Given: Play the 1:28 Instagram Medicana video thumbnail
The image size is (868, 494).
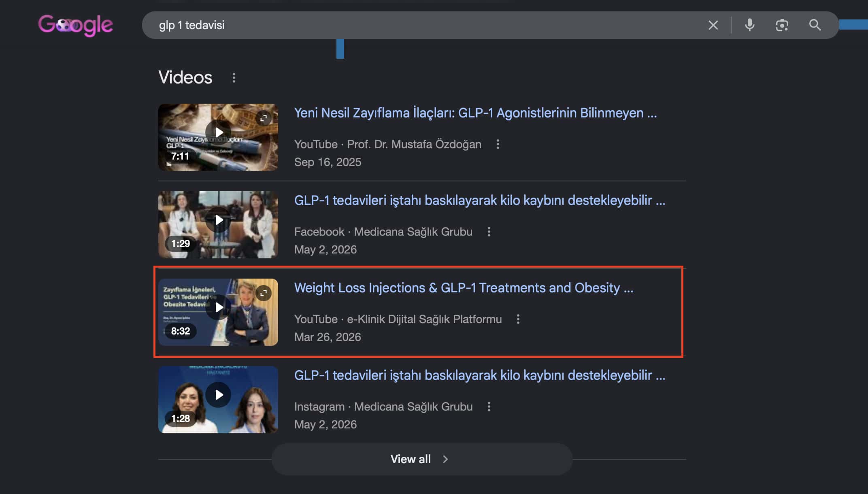Looking at the screenshot, I should pyautogui.click(x=218, y=399).
